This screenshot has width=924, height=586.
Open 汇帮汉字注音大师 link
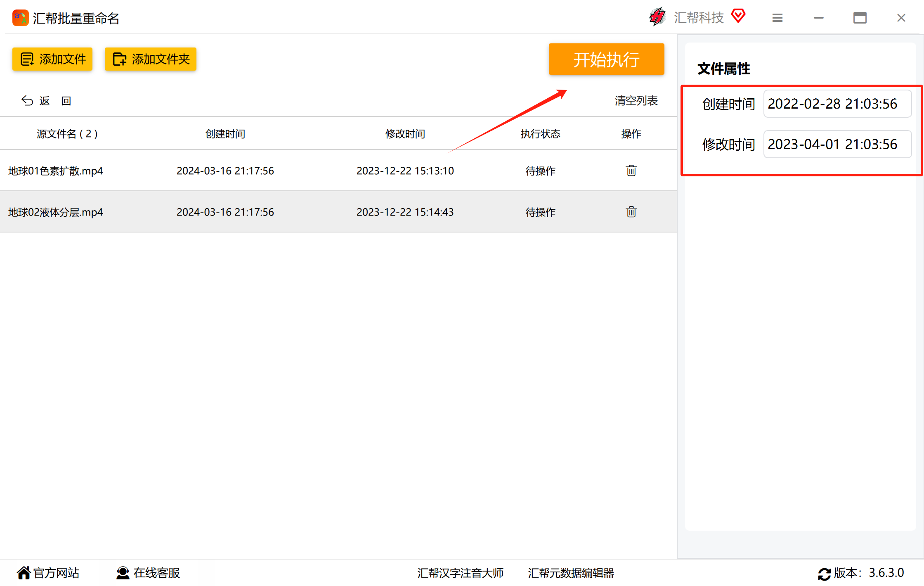coord(460,573)
